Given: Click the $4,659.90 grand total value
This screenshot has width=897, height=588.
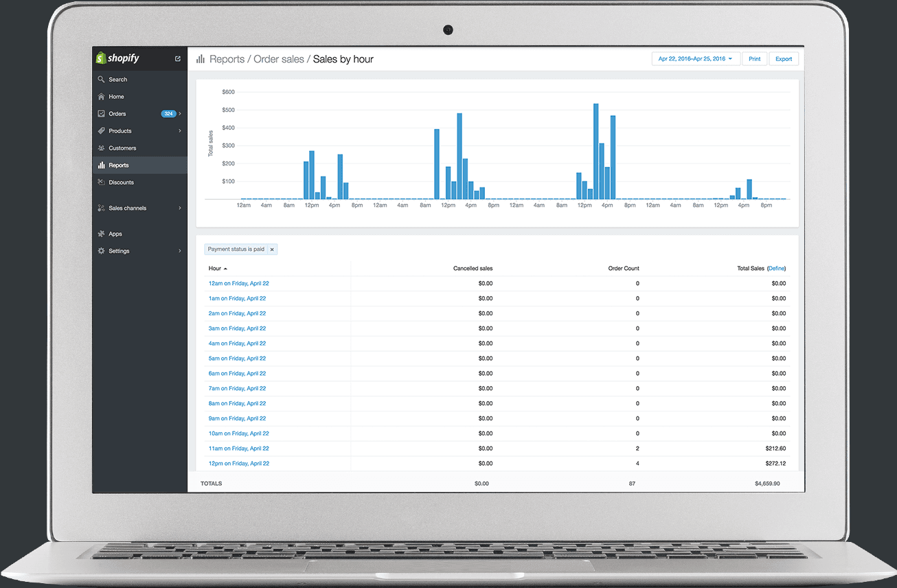Looking at the screenshot, I should click(767, 484).
